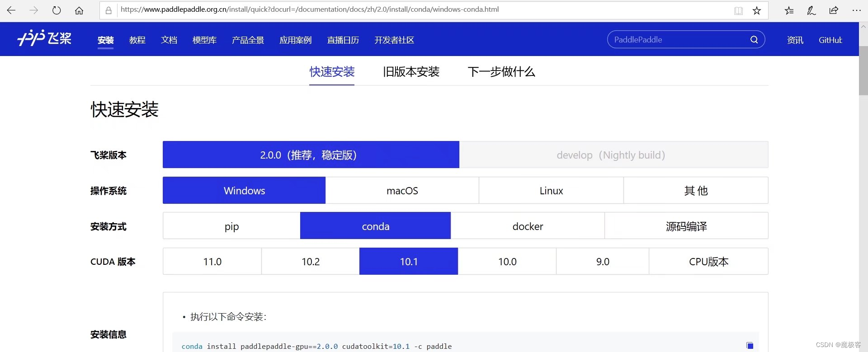868x352 pixels.
Task: Switch to the 快速安装 tab
Action: (x=332, y=72)
